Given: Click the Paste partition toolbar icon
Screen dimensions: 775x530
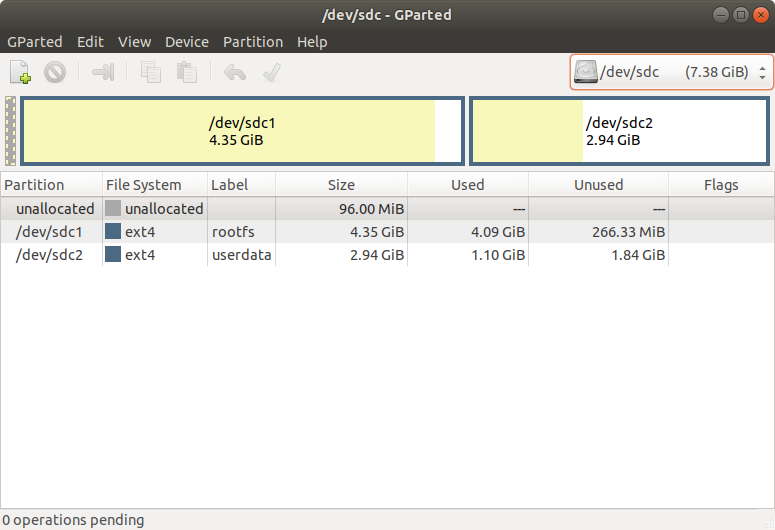Looking at the screenshot, I should pos(186,72).
